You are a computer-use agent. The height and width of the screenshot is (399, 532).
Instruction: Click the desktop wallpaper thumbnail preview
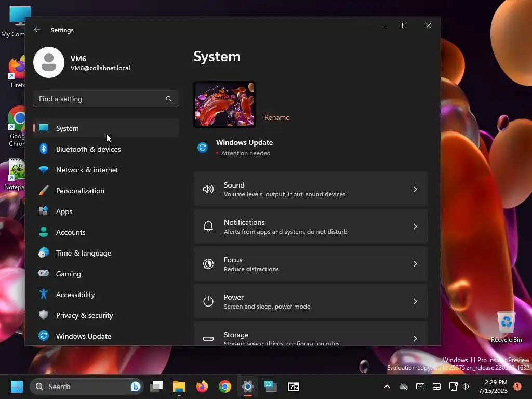(224, 104)
